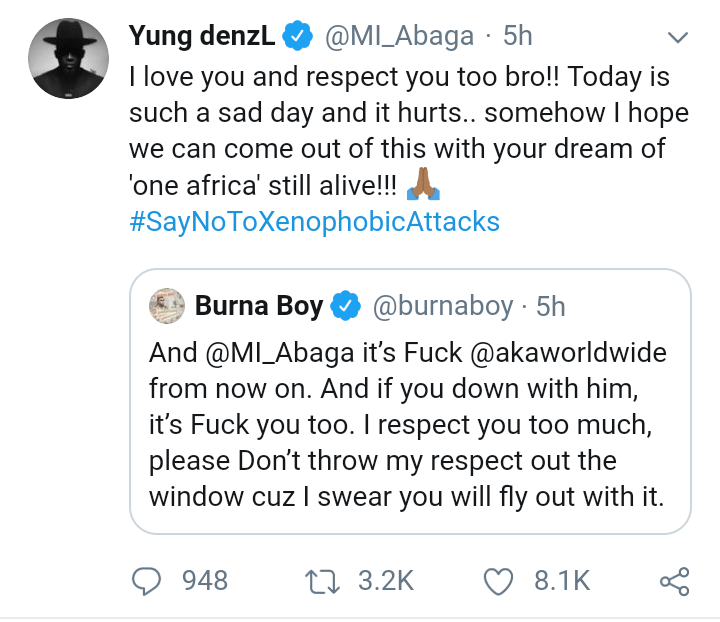Viewport: 720px width, 622px height.
Task: Open Yung denzL's profile picture
Action: 66,59
